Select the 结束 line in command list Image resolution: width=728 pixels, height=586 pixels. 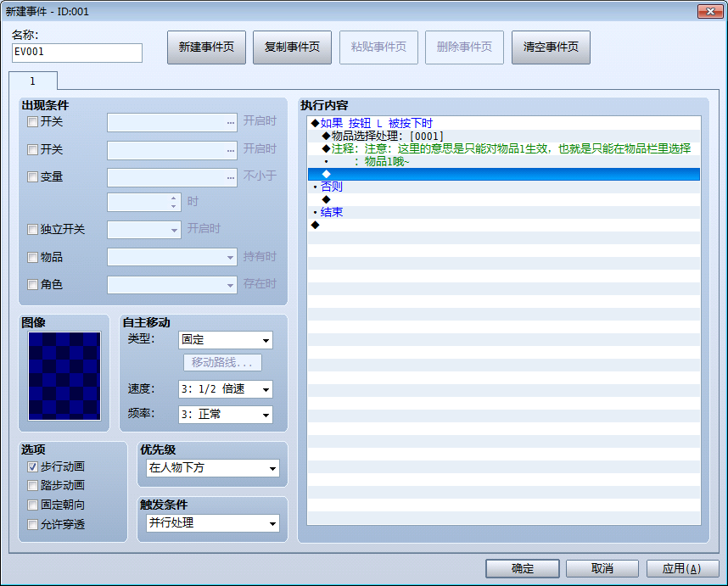(x=504, y=212)
